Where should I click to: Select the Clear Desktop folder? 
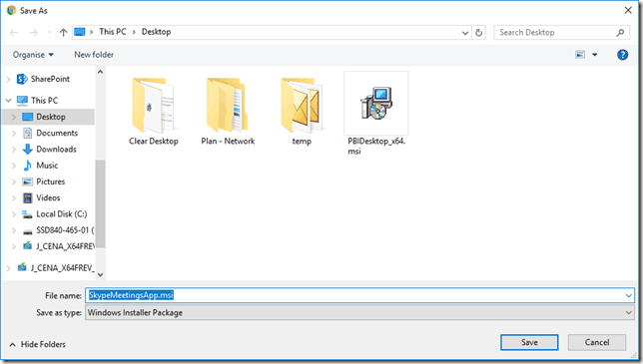(x=154, y=112)
